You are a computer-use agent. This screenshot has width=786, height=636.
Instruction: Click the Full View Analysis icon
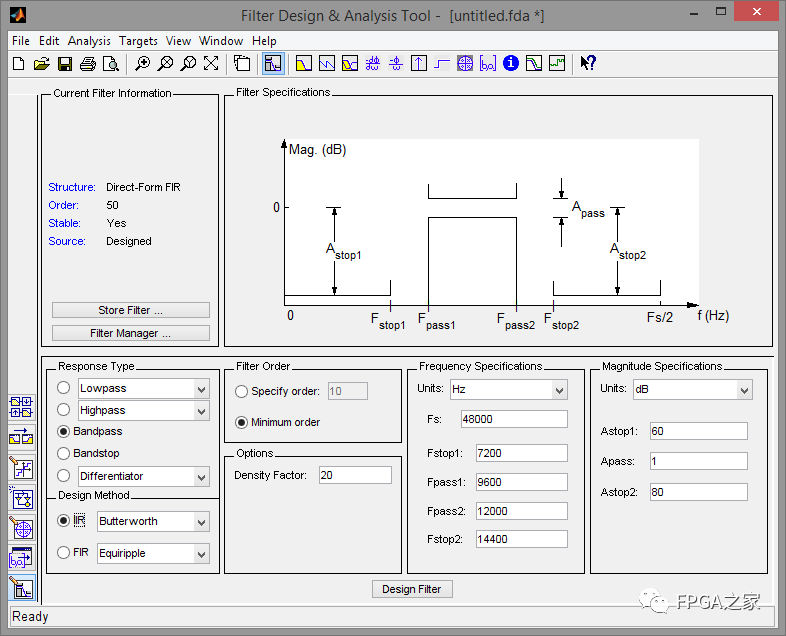(242, 64)
